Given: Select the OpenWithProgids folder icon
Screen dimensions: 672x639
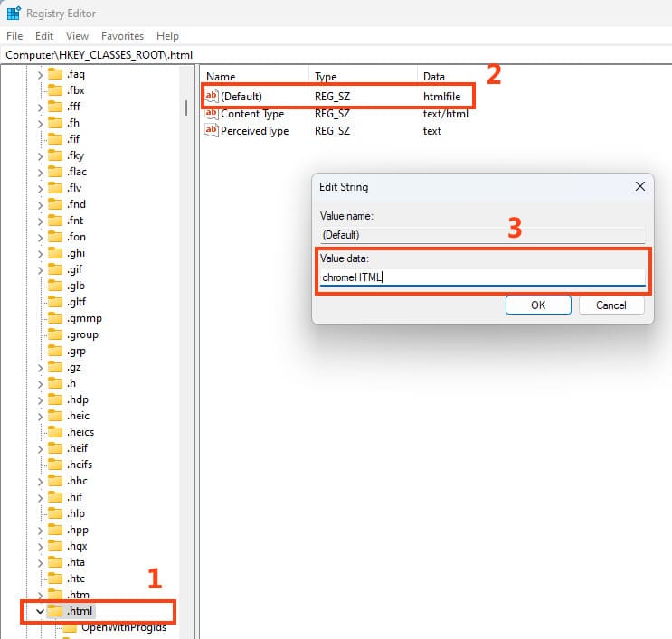Looking at the screenshot, I should [x=69, y=627].
